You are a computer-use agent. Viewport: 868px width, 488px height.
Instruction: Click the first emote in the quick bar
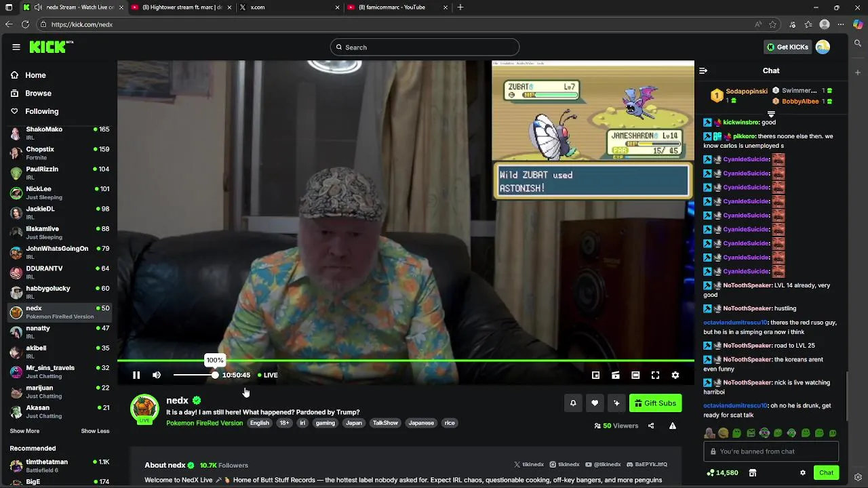click(709, 433)
